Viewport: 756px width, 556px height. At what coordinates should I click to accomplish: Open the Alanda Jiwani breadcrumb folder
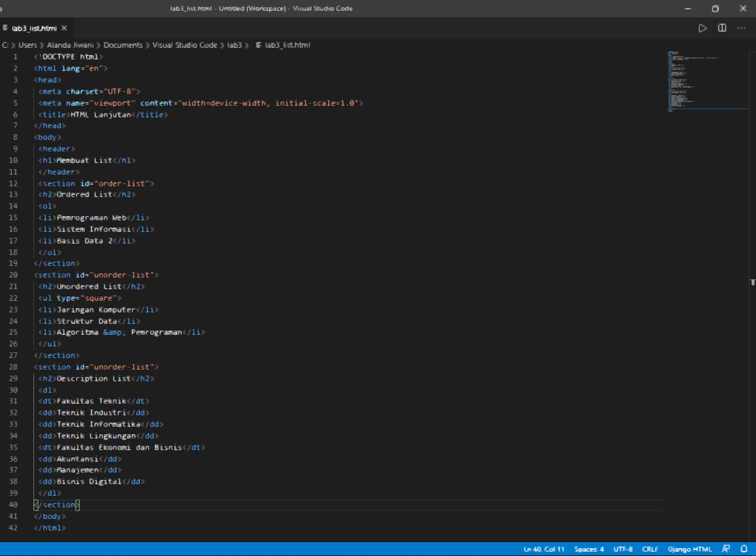pos(70,45)
